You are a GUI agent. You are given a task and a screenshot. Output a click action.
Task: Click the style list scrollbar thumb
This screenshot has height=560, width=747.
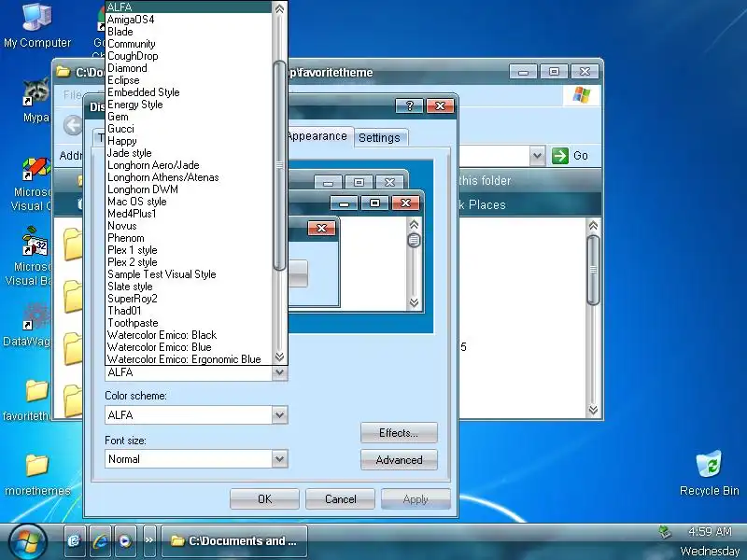(279, 166)
